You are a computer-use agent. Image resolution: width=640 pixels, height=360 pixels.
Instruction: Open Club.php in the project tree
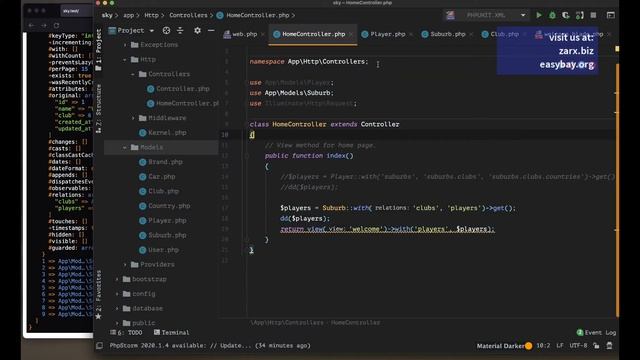coord(158,191)
